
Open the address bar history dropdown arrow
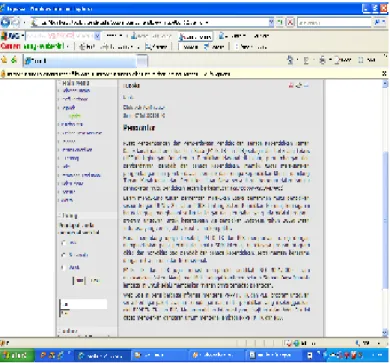(x=272, y=23)
